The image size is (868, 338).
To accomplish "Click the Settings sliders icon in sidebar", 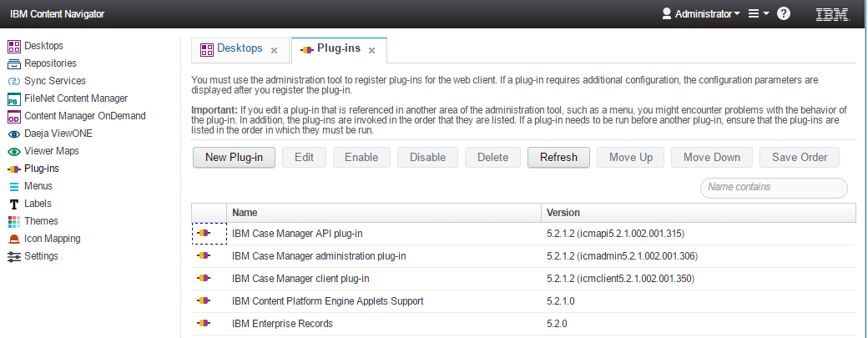I will point(14,257).
